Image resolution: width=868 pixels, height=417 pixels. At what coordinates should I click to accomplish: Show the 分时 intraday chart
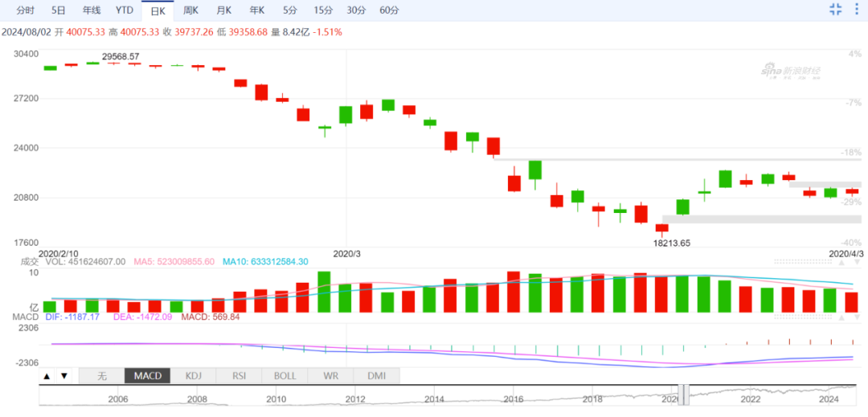click(x=26, y=10)
